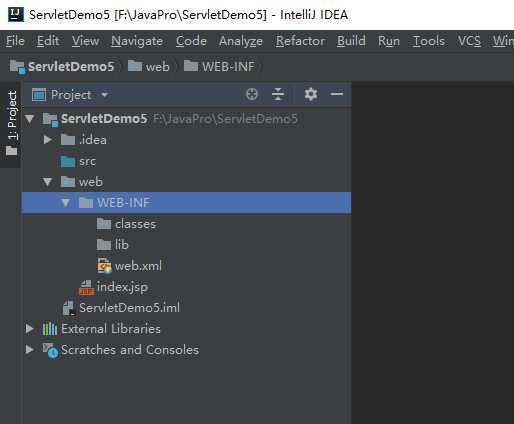Open the View menu
514x424 pixels.
[x=85, y=41]
